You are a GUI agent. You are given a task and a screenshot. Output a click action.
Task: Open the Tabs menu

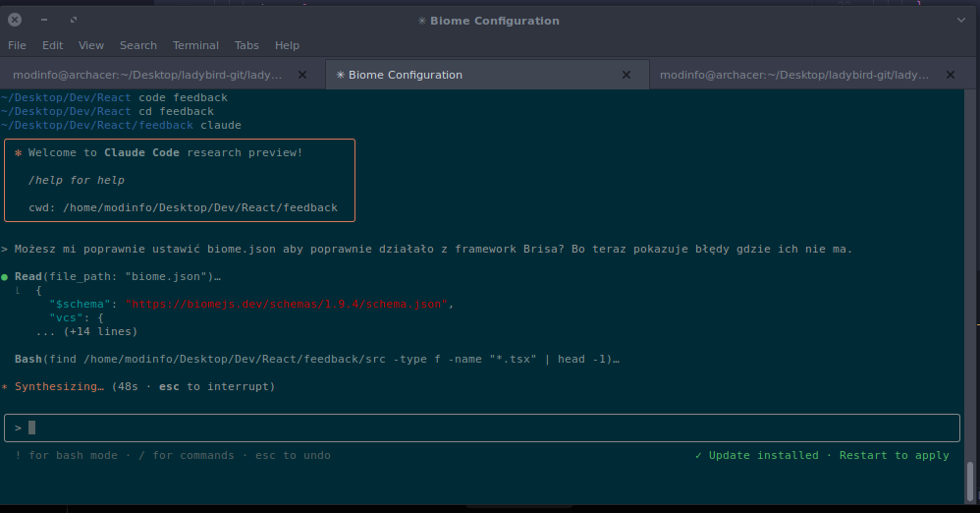[x=246, y=45]
